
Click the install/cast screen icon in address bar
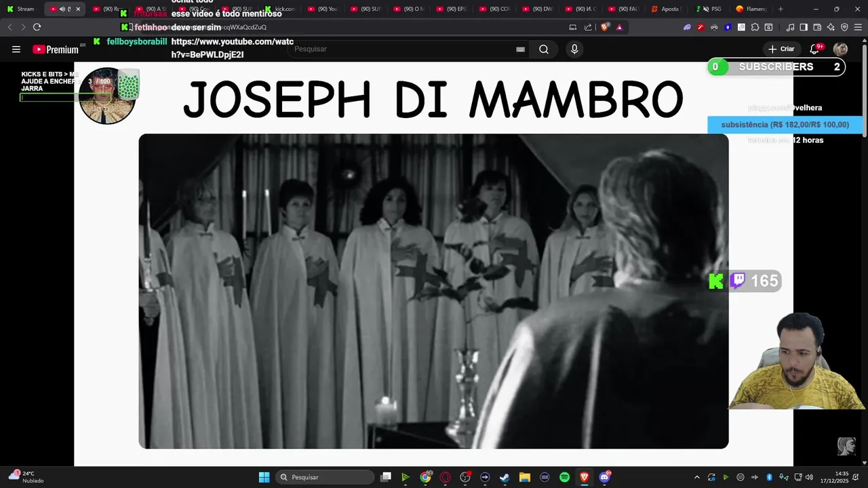573,27
